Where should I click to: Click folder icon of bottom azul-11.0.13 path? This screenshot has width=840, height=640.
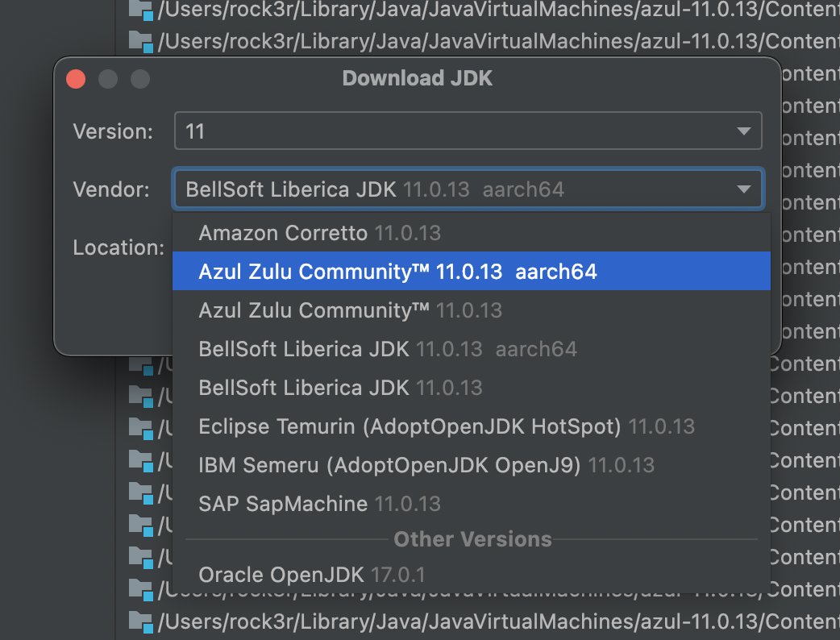point(141,621)
